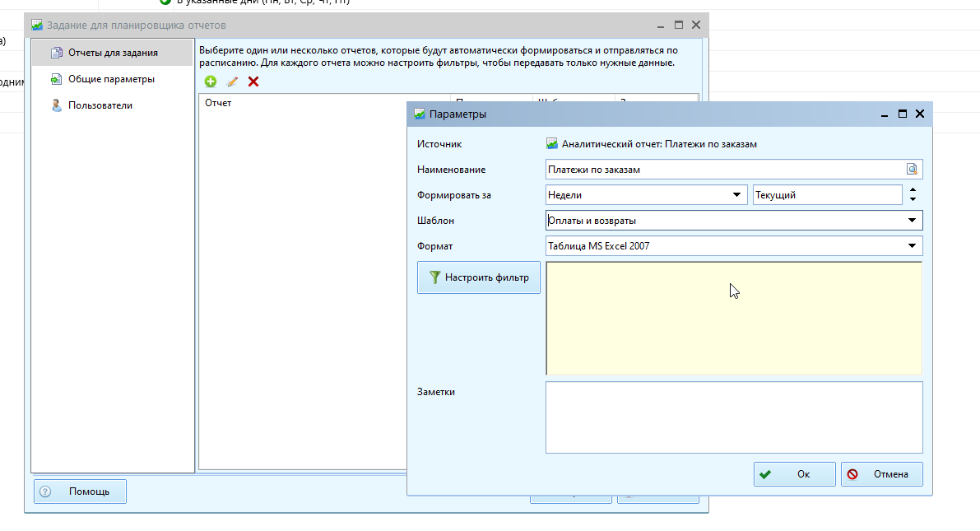Screen dimensions: 980x531
Task: Click the Аналитический отчет: Платежи по заказам source text
Action: point(659,144)
